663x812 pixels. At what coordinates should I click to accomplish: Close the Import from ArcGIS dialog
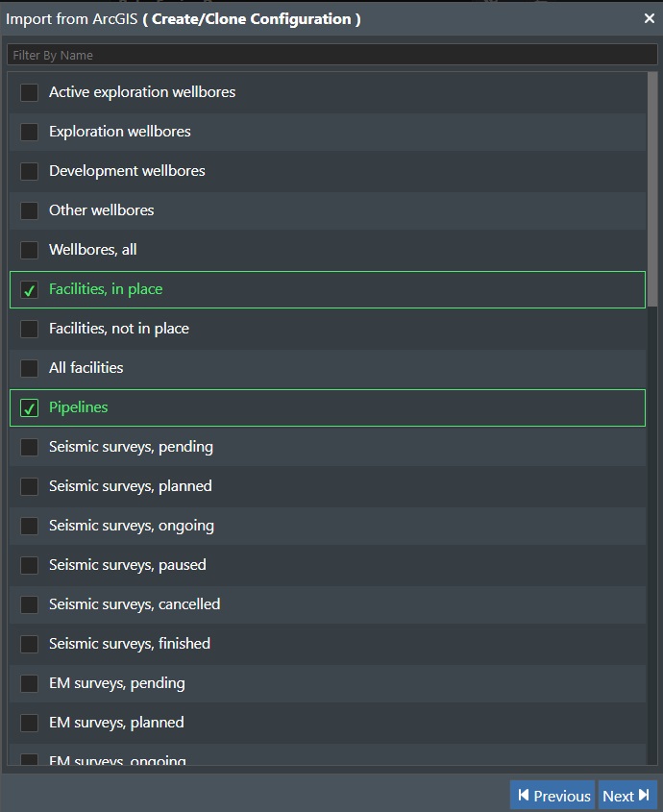(649, 18)
